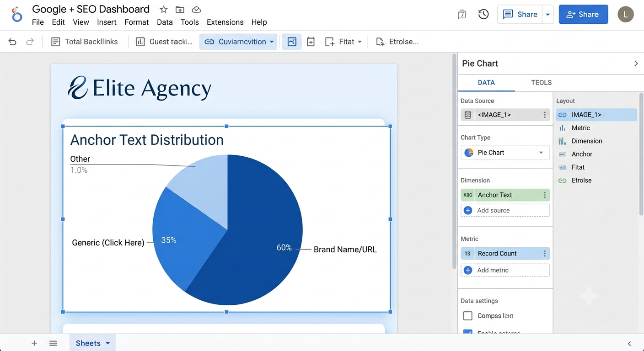
Task: Click the move to folder icon
Action: pyautogui.click(x=180, y=10)
